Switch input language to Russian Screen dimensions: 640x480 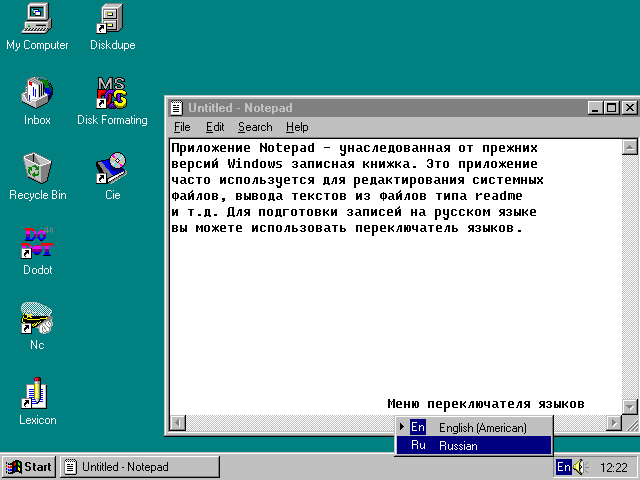pyautogui.click(x=458, y=446)
